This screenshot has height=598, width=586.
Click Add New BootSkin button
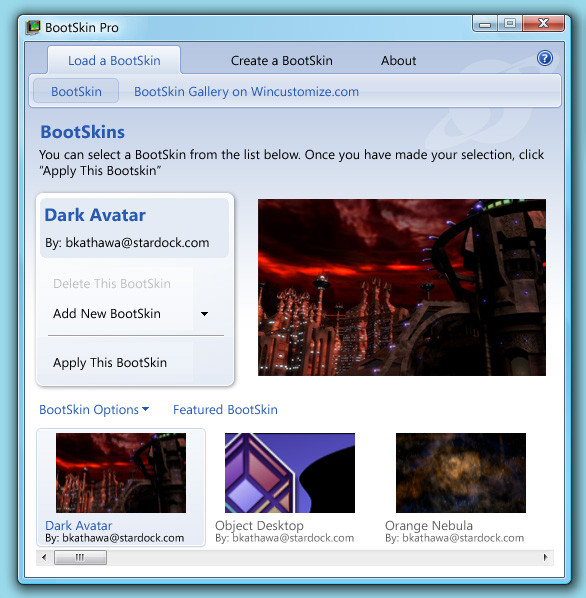107,313
